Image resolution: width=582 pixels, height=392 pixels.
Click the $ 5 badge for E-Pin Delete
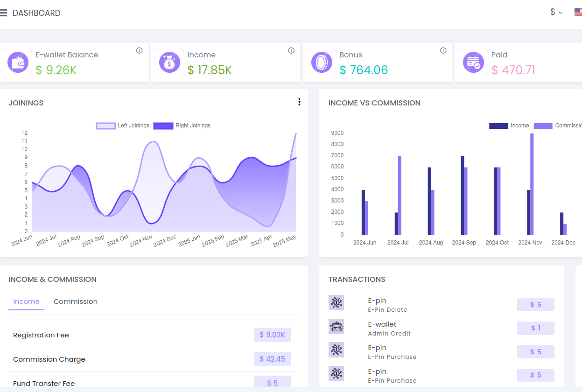(535, 304)
